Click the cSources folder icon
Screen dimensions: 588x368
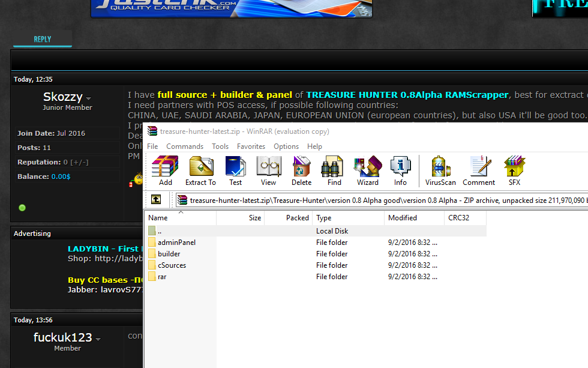152,265
